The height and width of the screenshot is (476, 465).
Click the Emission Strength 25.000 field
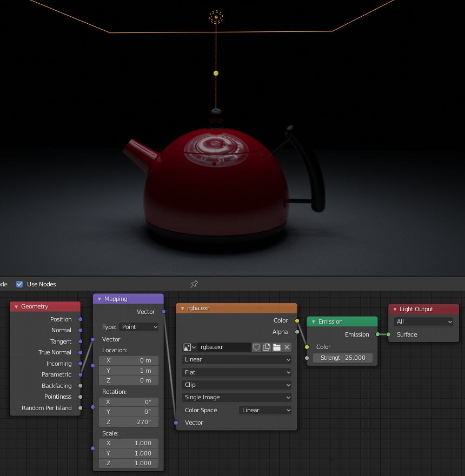click(x=343, y=358)
